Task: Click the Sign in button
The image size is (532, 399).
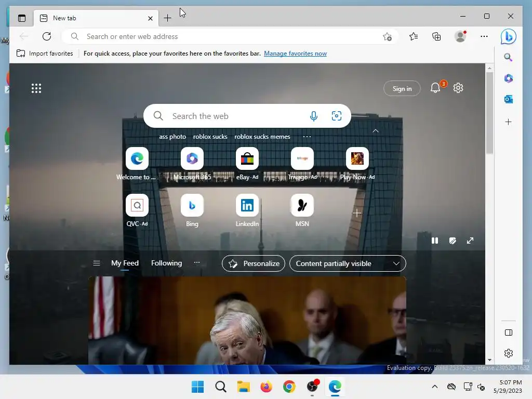Action: [x=402, y=88]
